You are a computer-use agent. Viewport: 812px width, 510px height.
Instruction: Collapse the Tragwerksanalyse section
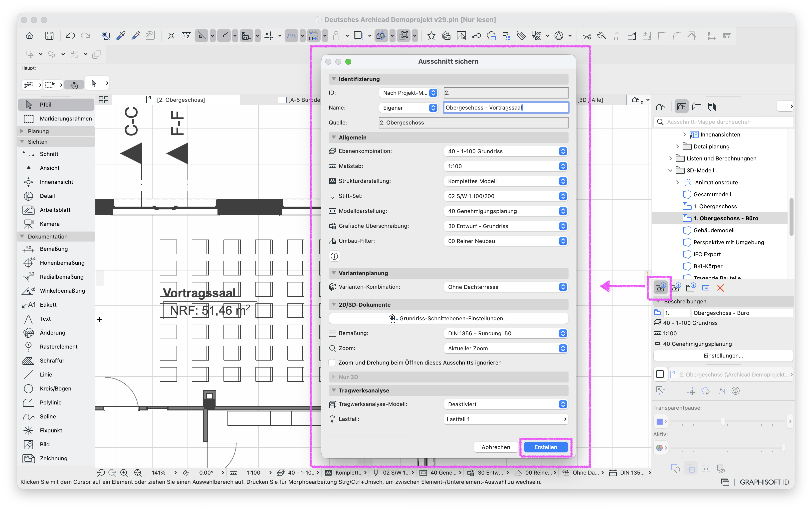pyautogui.click(x=334, y=390)
